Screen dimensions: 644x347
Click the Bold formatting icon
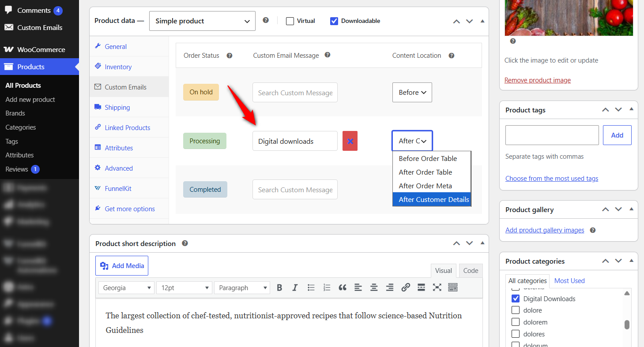click(279, 287)
